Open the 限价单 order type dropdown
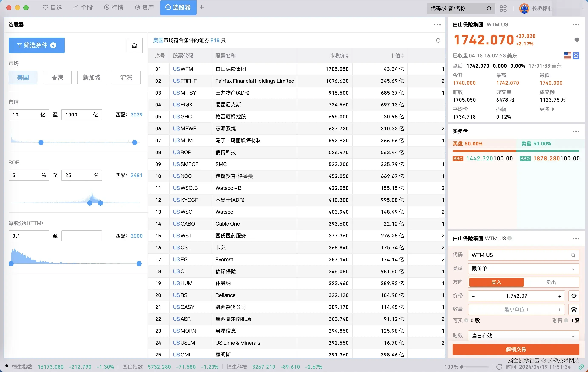This screenshot has height=372, width=588. [523, 268]
